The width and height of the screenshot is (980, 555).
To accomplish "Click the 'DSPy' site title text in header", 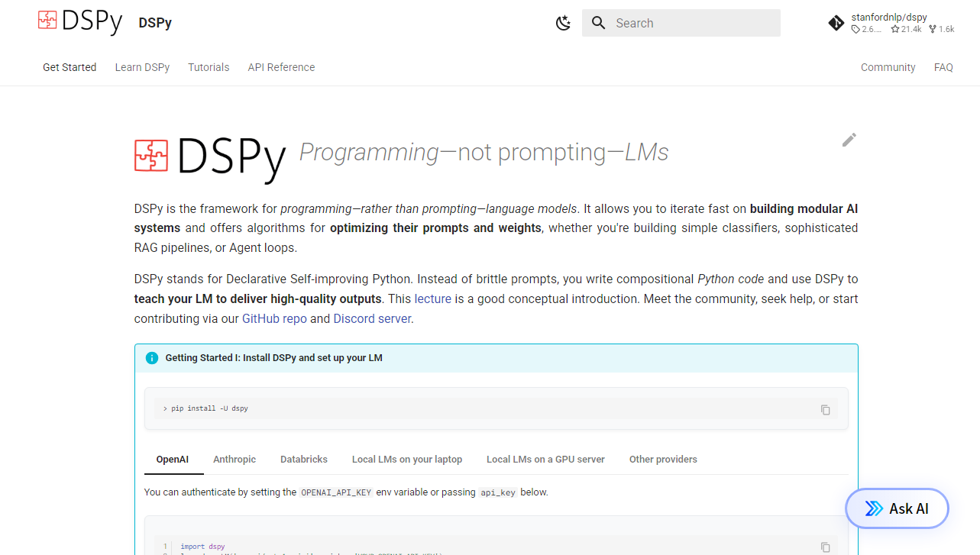I will tap(155, 23).
